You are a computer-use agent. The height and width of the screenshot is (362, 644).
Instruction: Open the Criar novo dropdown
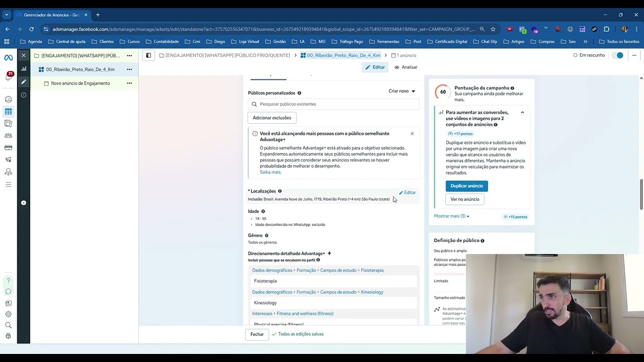tap(402, 91)
